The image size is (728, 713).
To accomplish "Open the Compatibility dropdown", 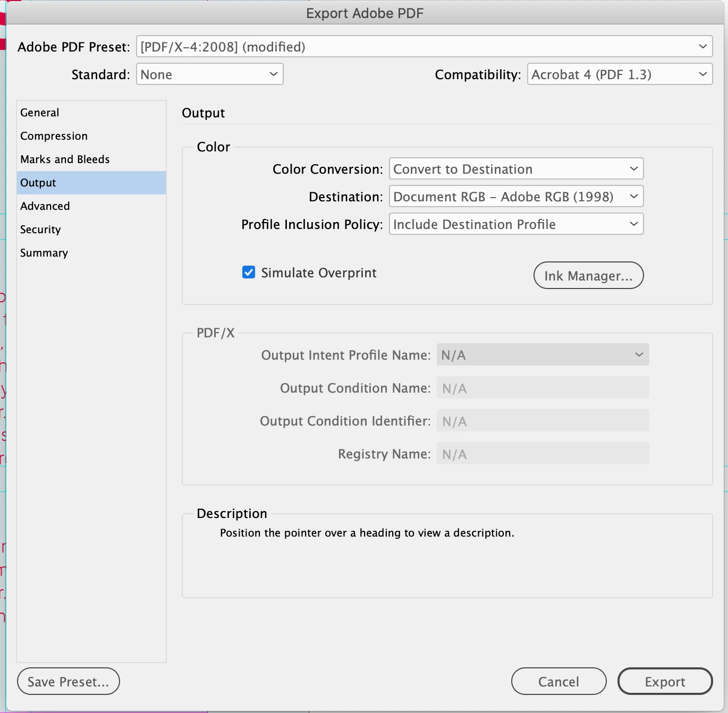I will (x=620, y=74).
